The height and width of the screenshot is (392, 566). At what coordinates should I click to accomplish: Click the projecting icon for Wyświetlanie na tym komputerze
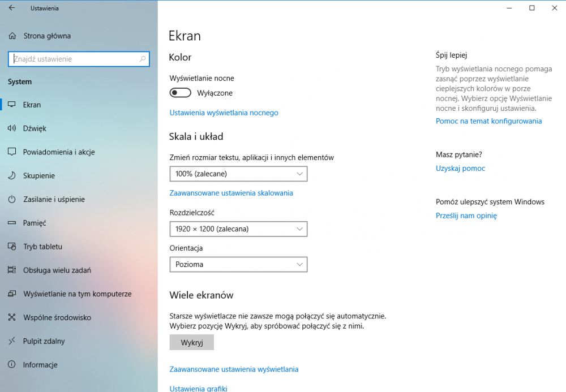coord(12,294)
